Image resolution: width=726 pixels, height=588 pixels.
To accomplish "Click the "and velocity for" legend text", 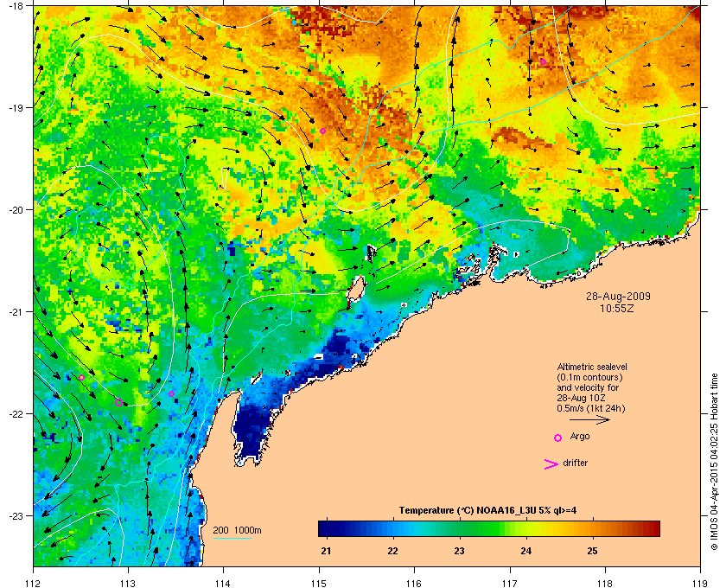I will 588,387.
